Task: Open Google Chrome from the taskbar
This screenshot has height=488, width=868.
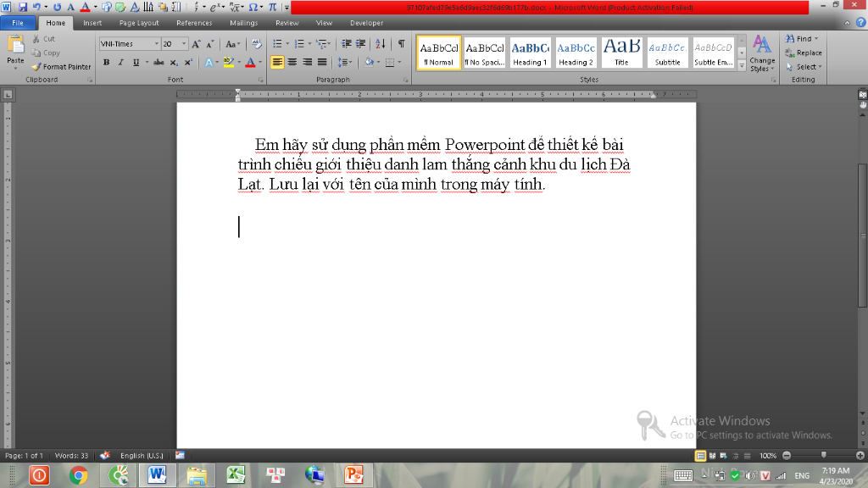Action: (x=79, y=475)
